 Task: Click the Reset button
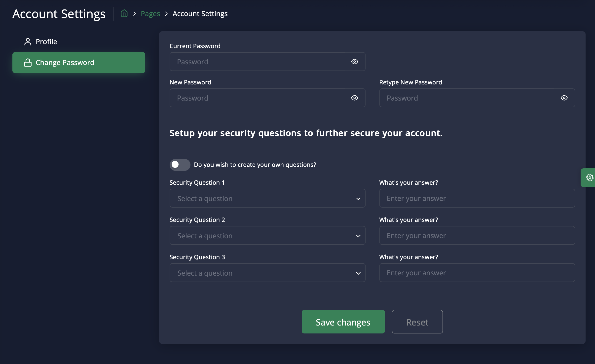click(x=417, y=322)
